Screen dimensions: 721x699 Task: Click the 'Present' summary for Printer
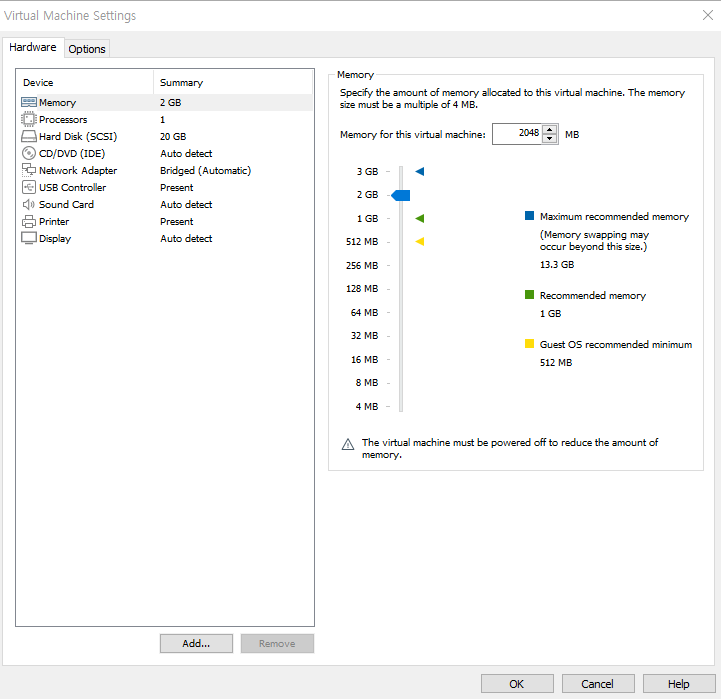pyautogui.click(x=177, y=221)
